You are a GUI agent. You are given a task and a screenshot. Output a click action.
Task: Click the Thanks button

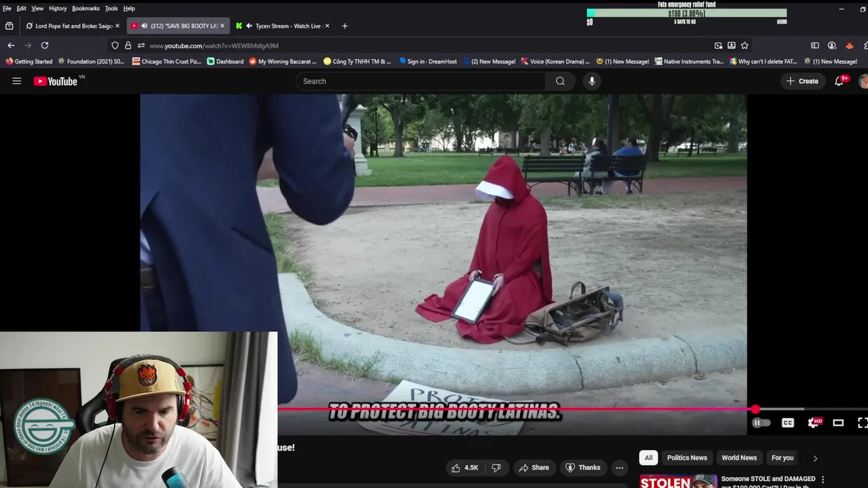[x=583, y=468]
